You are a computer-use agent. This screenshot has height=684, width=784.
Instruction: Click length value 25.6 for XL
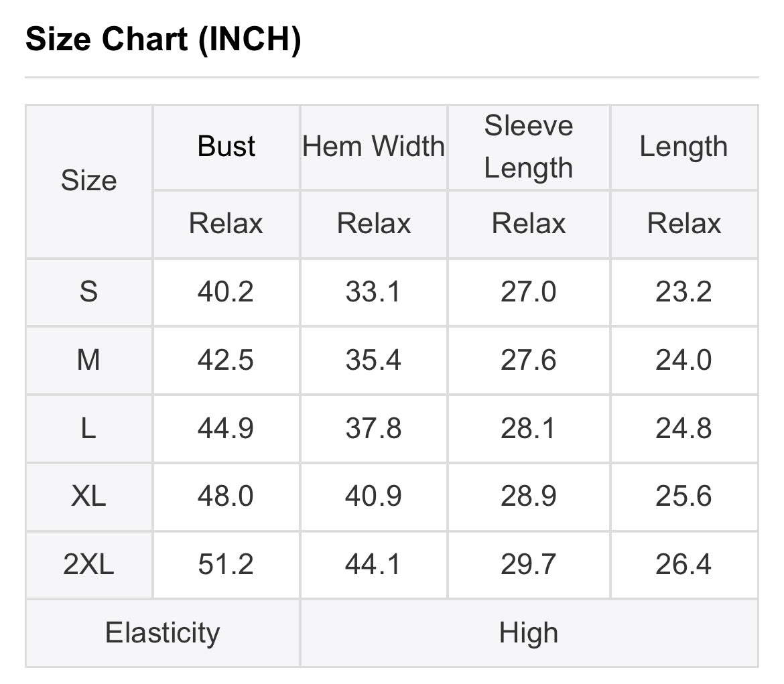click(683, 496)
